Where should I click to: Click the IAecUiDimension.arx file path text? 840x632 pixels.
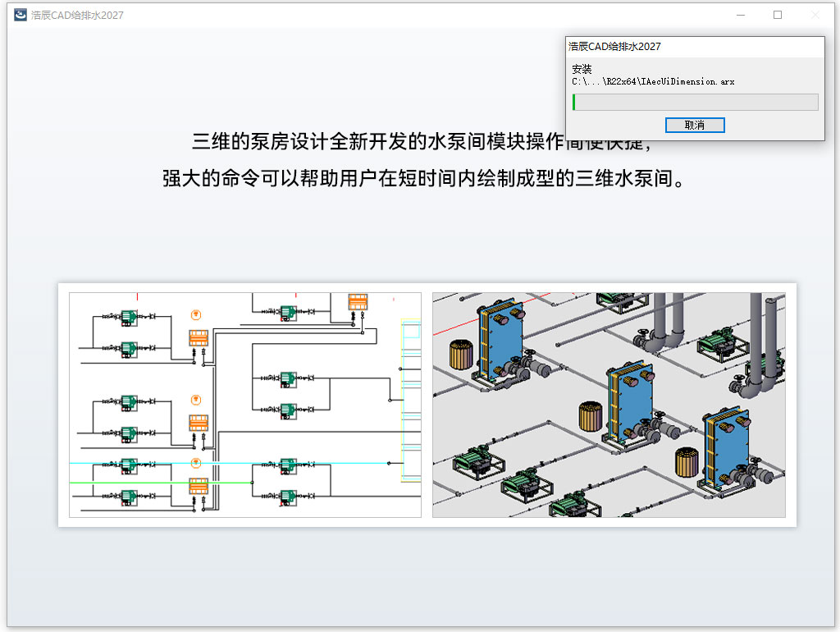[x=653, y=81]
